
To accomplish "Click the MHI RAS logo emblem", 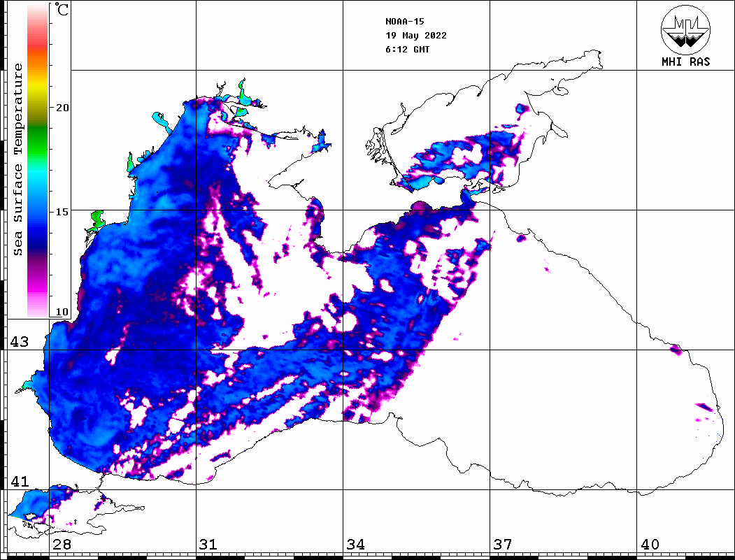I will pyautogui.click(x=686, y=30).
